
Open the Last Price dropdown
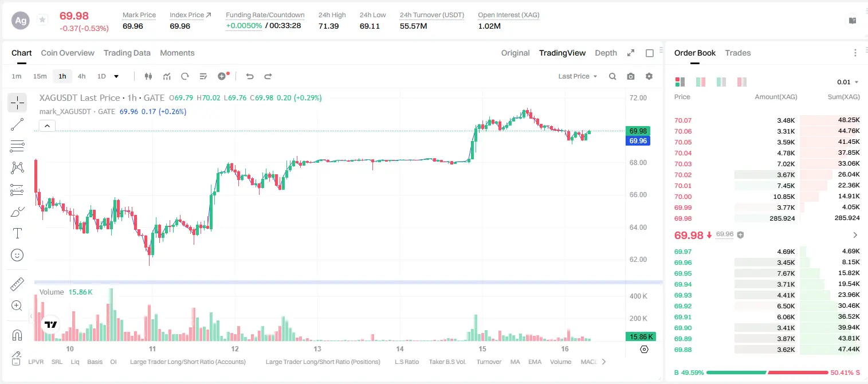[x=578, y=76]
